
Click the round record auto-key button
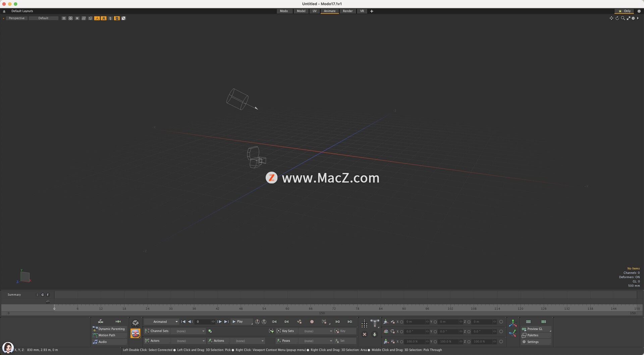tap(312, 322)
